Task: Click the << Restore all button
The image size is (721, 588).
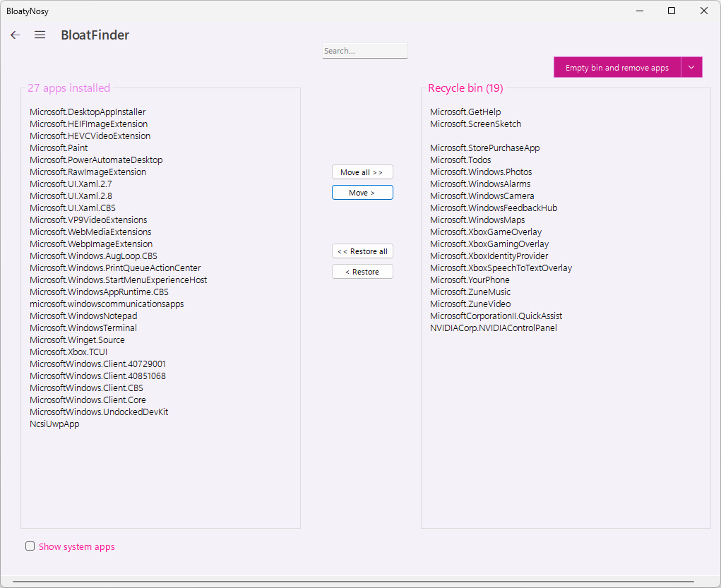Action: click(x=362, y=251)
